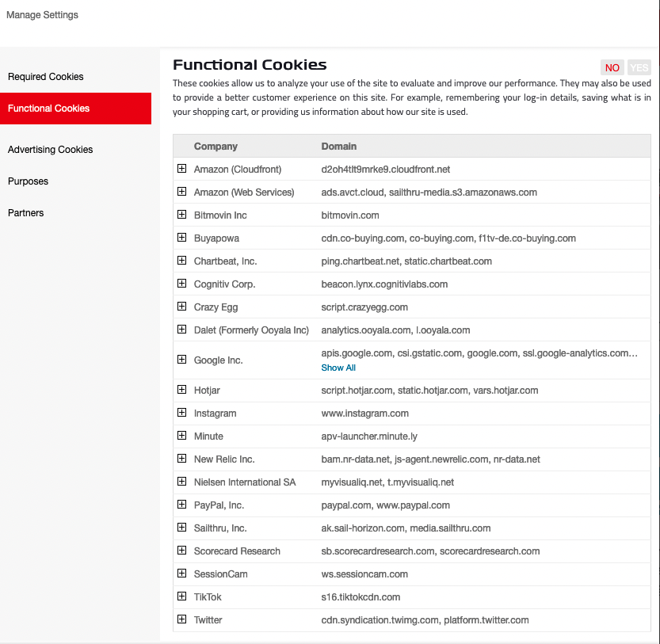Expand the PayPal, Inc. entry
Viewport: 660px width, 644px height.
point(181,505)
